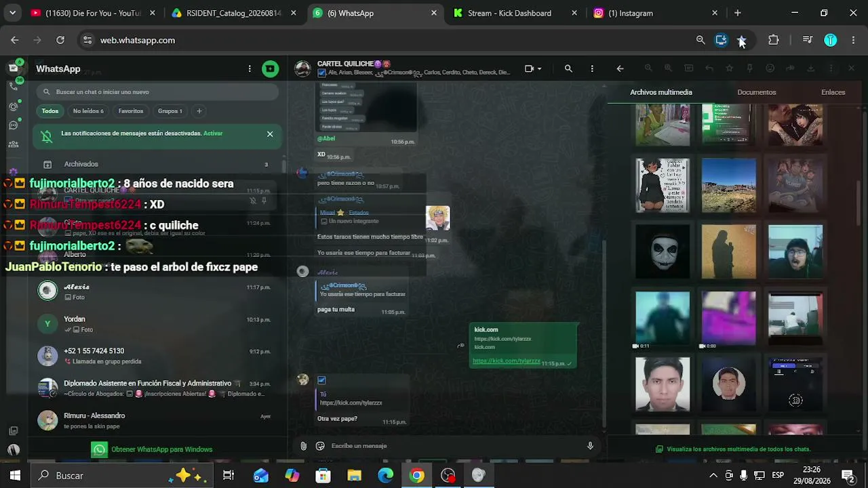Open the sidebar media gallery icon
Image resolution: width=868 pixels, height=488 pixels.
pos(14,431)
